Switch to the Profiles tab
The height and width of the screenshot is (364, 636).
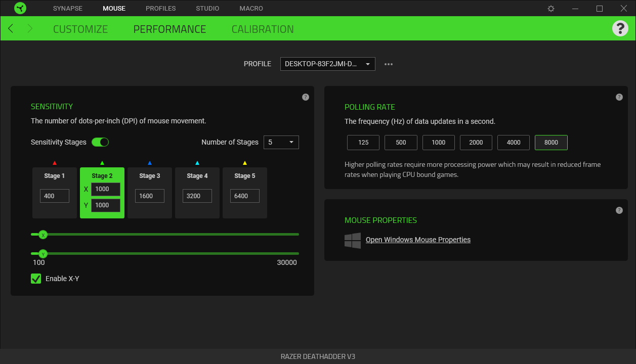(161, 9)
